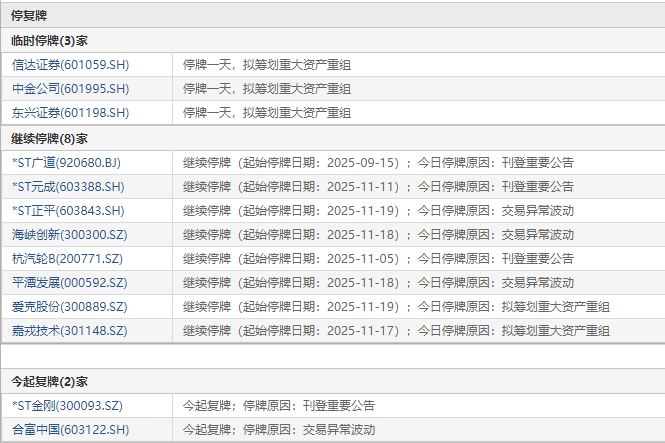Open 合富中国(603122.SH) stock link

[70, 429]
